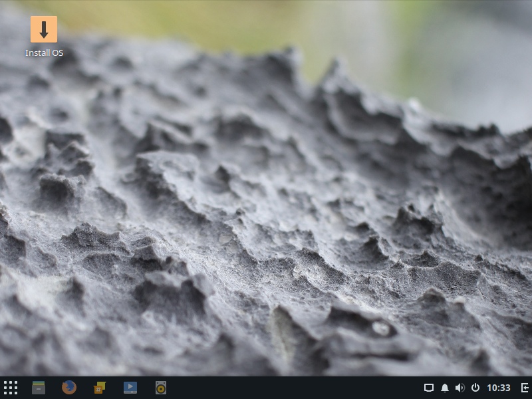Launch the HexChat hash-symbol app
532x399 pixels.
100,388
